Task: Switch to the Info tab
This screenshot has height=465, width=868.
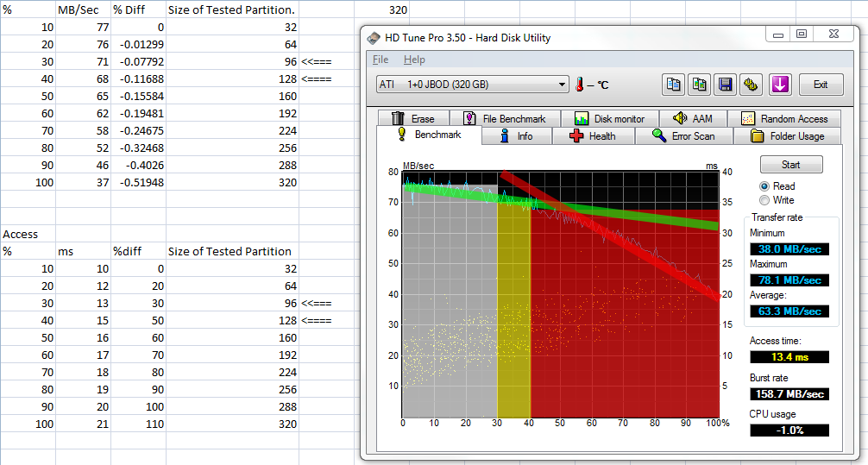Action: point(517,136)
